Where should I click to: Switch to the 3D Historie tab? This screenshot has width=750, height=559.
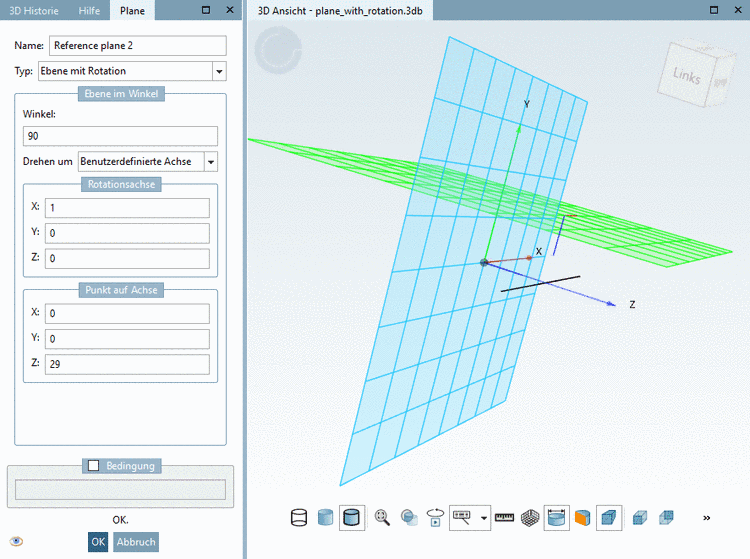pos(34,11)
